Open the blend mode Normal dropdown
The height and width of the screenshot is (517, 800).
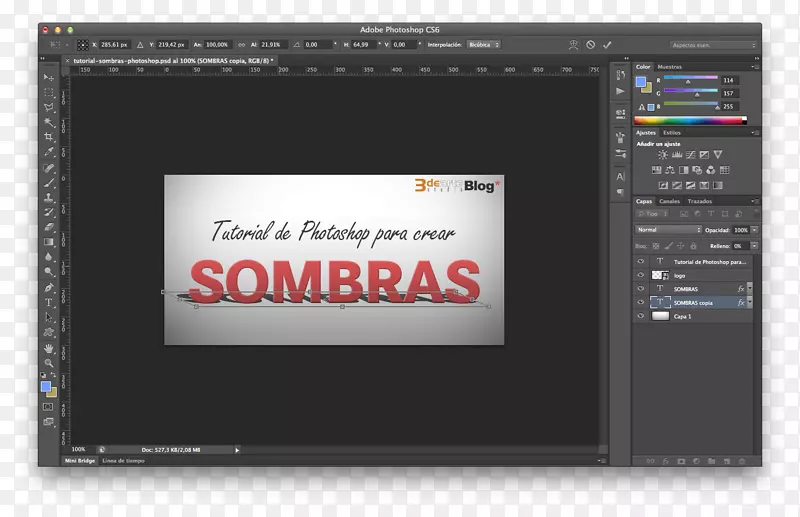(668, 230)
